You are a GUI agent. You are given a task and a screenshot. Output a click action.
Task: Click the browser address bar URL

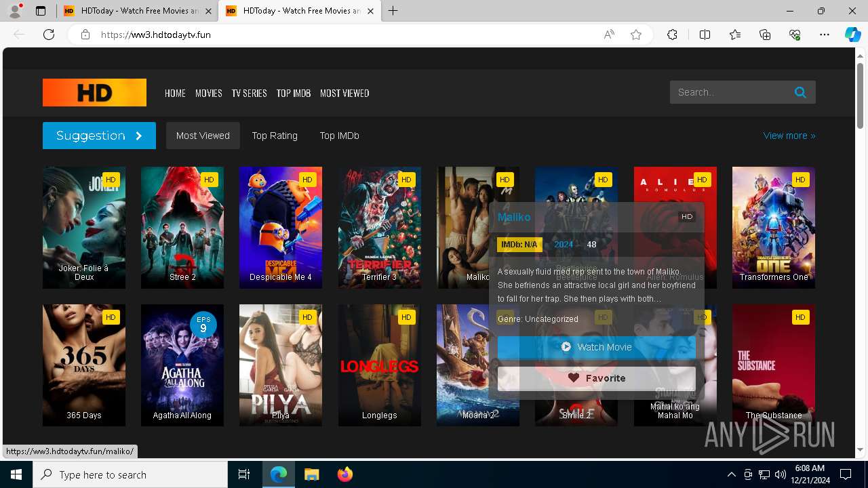(156, 35)
